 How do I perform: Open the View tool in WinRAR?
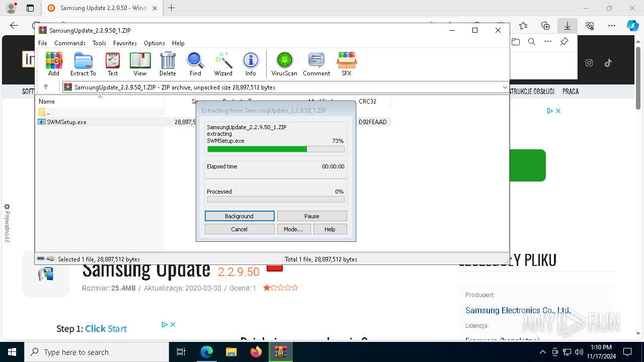pyautogui.click(x=140, y=64)
